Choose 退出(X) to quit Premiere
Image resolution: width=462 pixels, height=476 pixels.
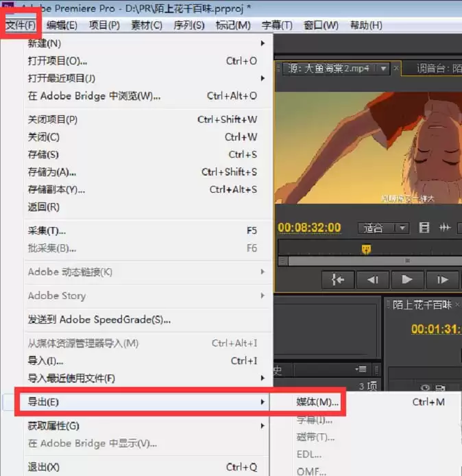(x=148, y=467)
